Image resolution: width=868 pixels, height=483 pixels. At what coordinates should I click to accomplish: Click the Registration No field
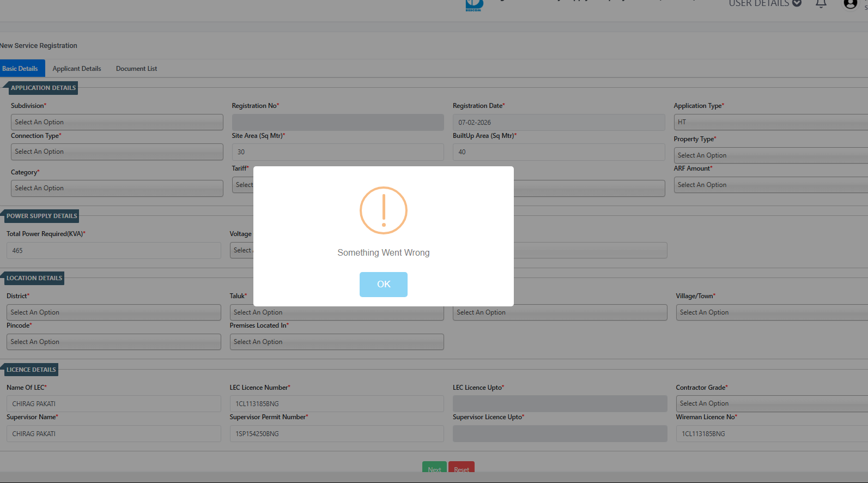point(338,122)
